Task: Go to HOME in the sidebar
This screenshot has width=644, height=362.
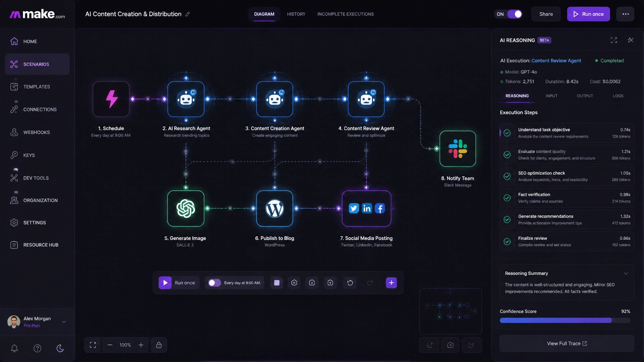Action: tap(37, 41)
